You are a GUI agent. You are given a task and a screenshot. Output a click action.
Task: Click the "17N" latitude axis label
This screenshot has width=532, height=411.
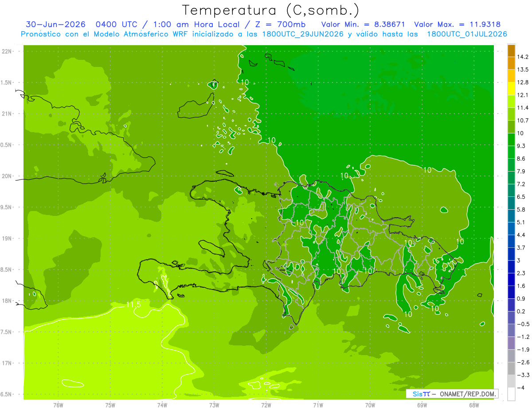[x=7, y=363]
